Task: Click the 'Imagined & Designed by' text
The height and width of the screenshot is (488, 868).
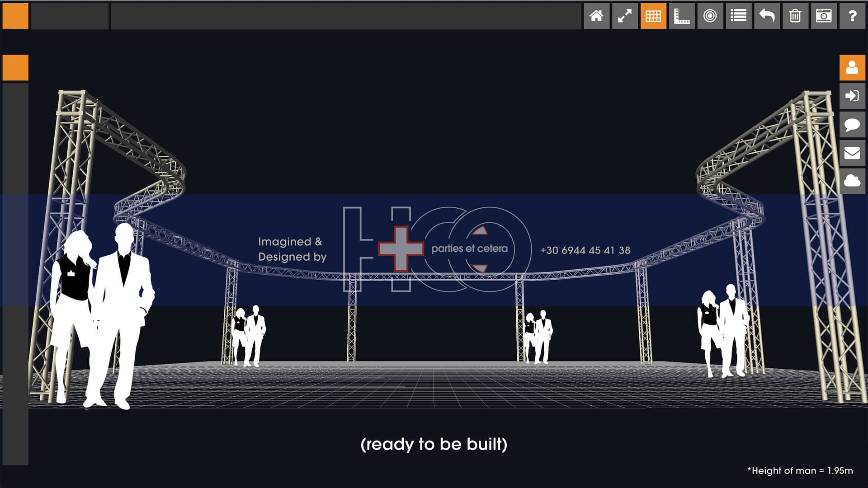Action: 292,249
